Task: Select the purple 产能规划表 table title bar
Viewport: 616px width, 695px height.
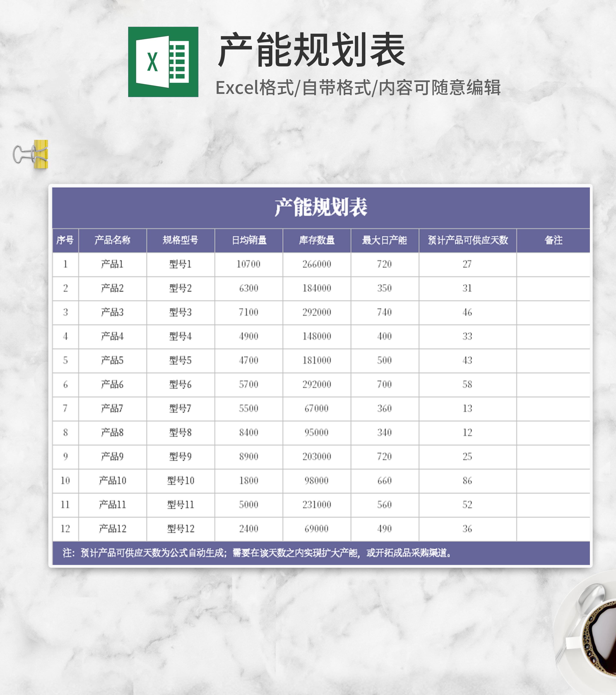Action: pos(321,207)
